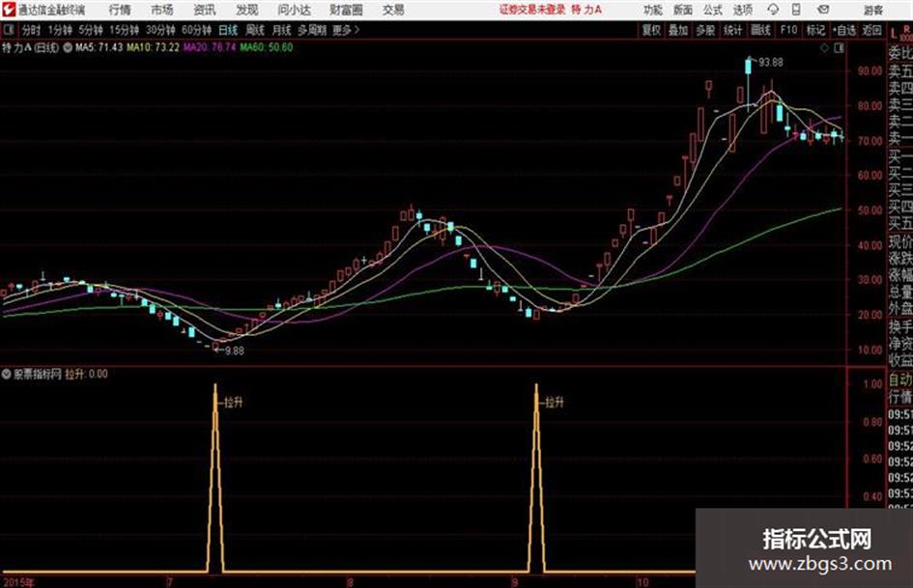This screenshot has width=913, height=588.
Task: Click the second 拉升 spike label
Action: point(555,403)
